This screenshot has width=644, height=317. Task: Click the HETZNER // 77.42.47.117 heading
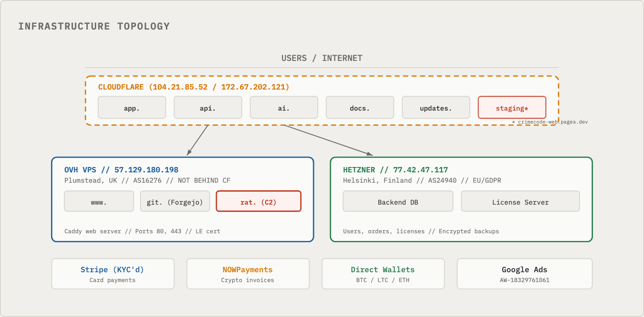[395, 170]
